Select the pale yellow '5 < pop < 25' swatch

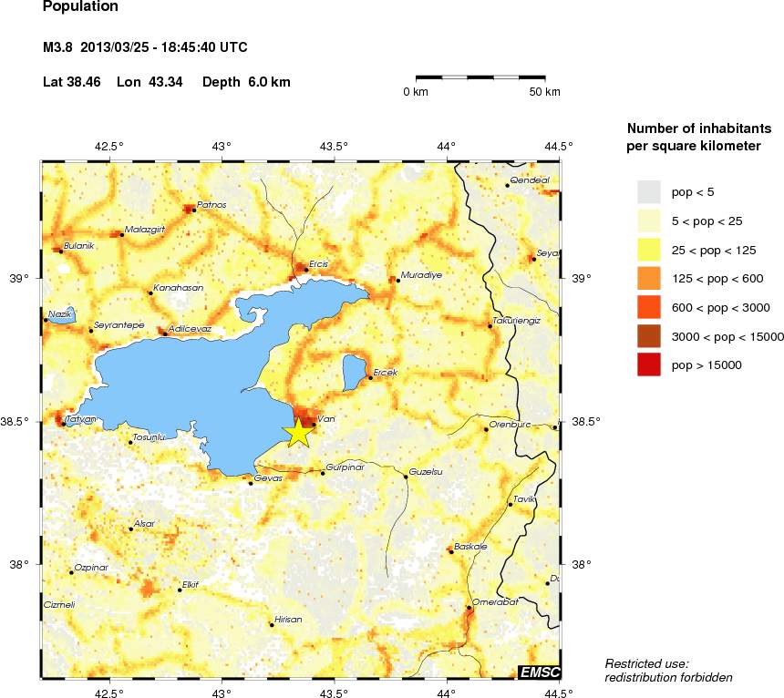pyautogui.click(x=648, y=221)
